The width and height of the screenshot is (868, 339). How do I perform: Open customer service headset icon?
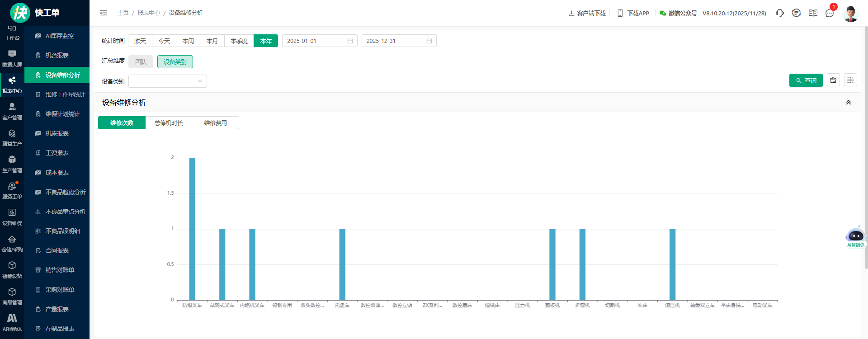[x=779, y=13]
